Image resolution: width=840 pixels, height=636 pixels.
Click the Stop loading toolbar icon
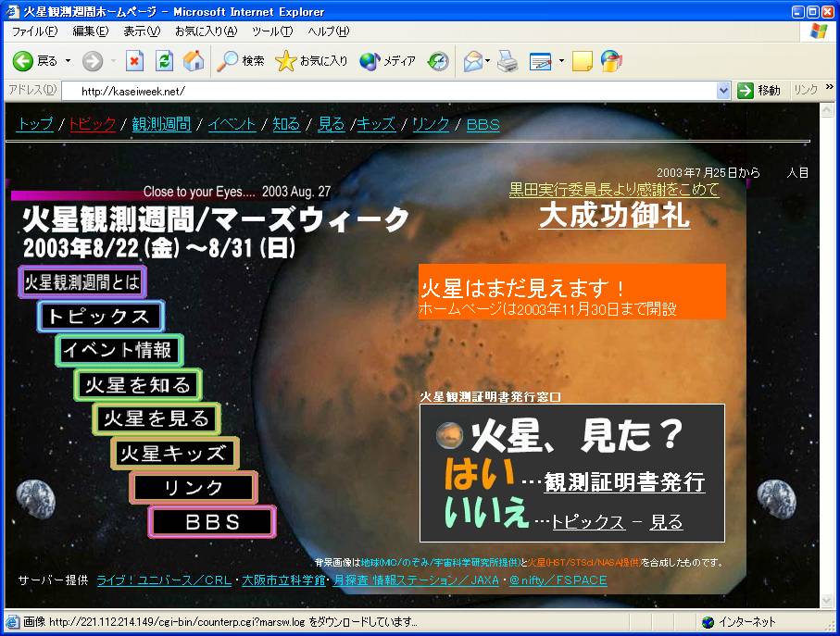(135, 61)
